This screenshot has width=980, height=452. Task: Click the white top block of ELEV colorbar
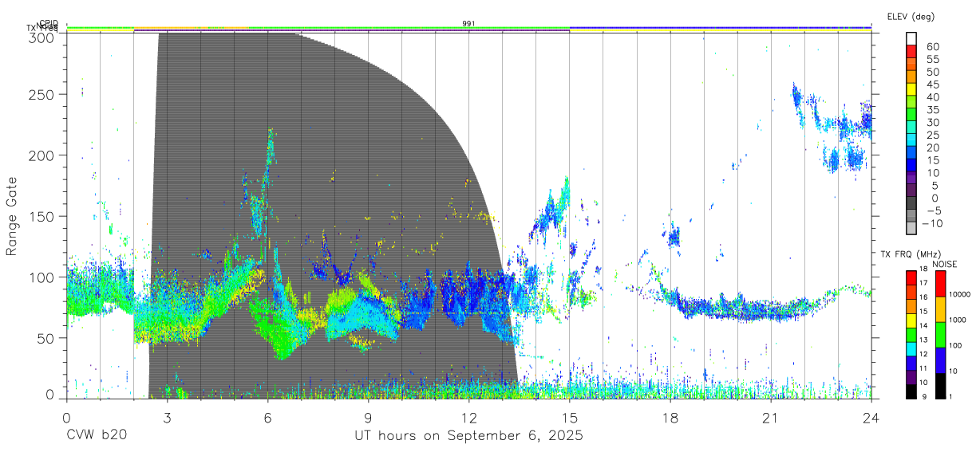911,38
